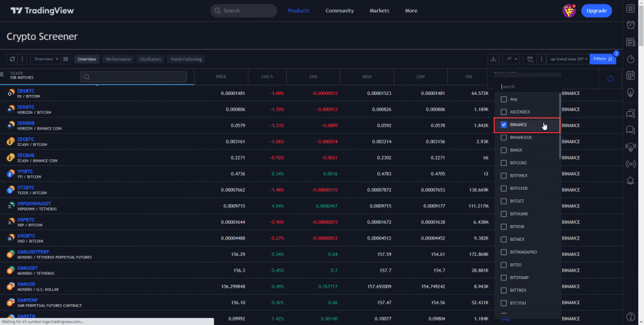Open the Community menu
Image resolution: width=644 pixels, height=325 pixels.
point(340,11)
